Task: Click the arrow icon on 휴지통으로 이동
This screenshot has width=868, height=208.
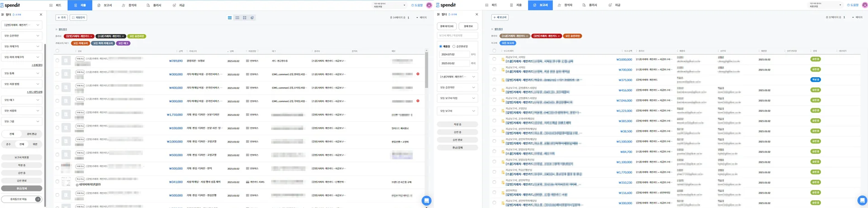Action: pyautogui.click(x=38, y=199)
